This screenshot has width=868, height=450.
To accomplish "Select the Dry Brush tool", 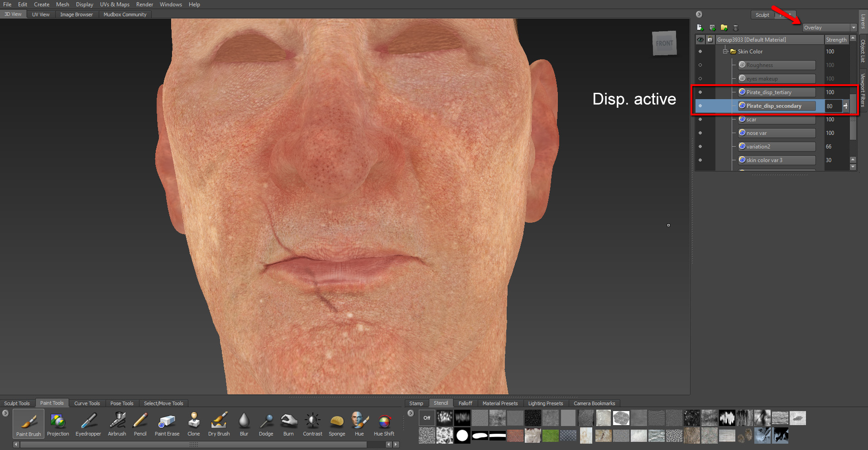I will (219, 424).
